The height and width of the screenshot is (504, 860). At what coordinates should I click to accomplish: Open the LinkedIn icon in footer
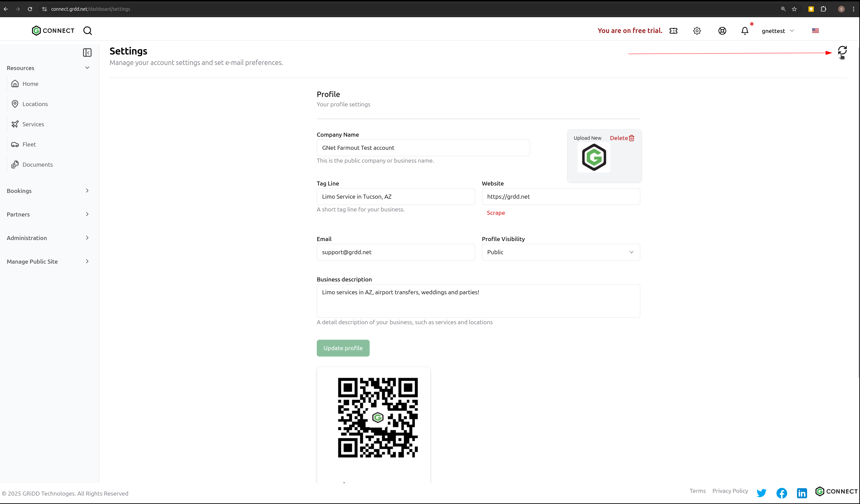coord(802,493)
